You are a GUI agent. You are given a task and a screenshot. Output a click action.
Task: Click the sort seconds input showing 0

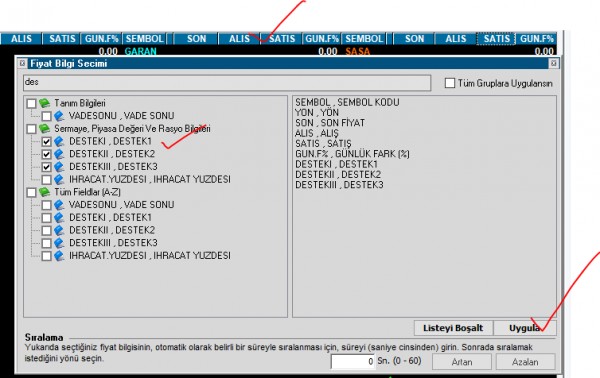click(353, 362)
